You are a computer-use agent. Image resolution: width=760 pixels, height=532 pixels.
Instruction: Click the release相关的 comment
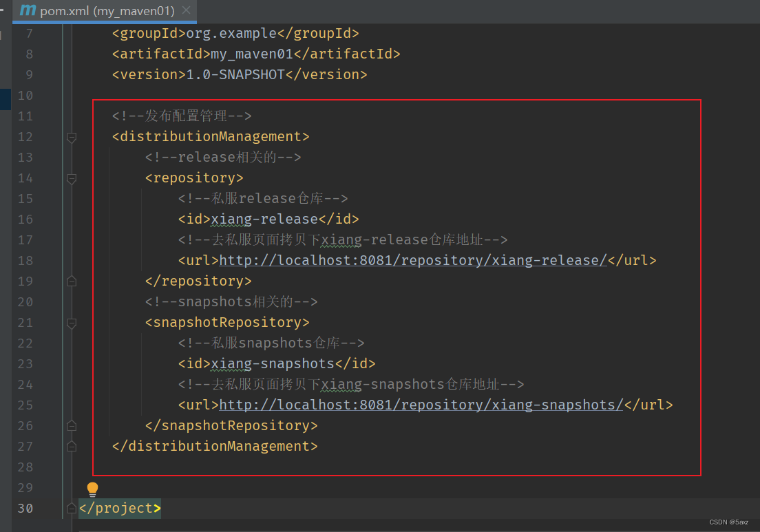point(223,157)
